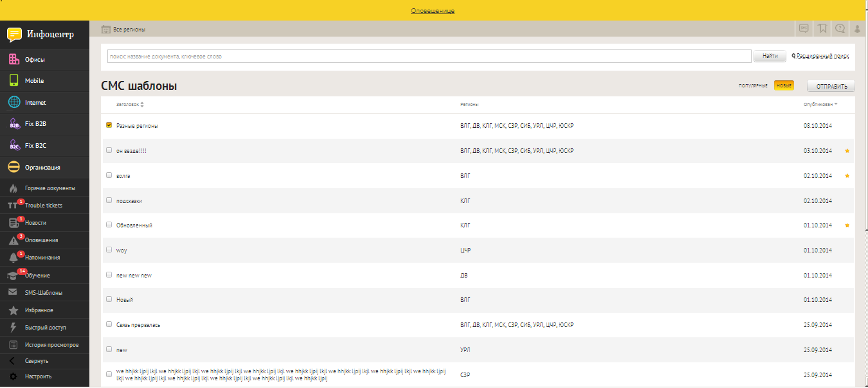Open Trouble tickets in sidebar
The image size is (868, 388).
tap(45, 206)
